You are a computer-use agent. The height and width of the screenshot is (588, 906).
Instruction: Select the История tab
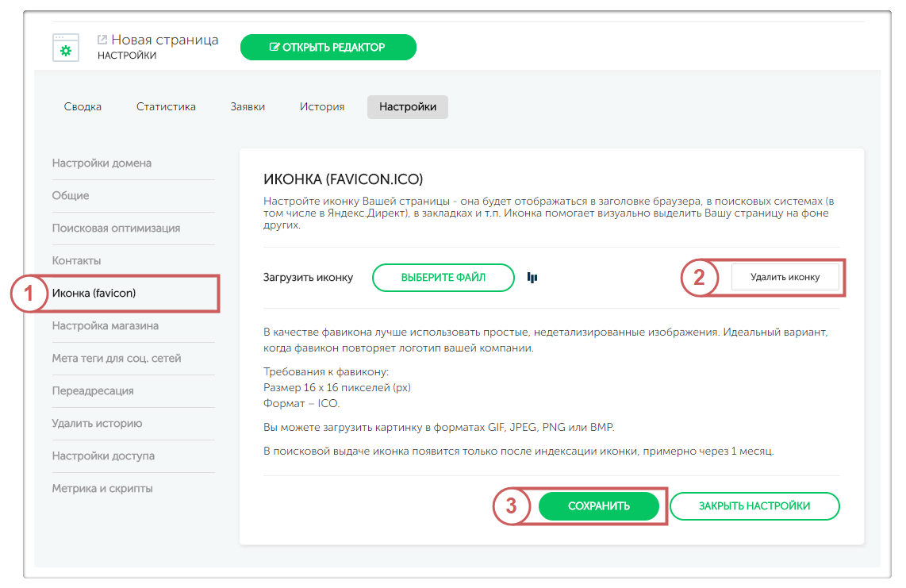[x=322, y=106]
